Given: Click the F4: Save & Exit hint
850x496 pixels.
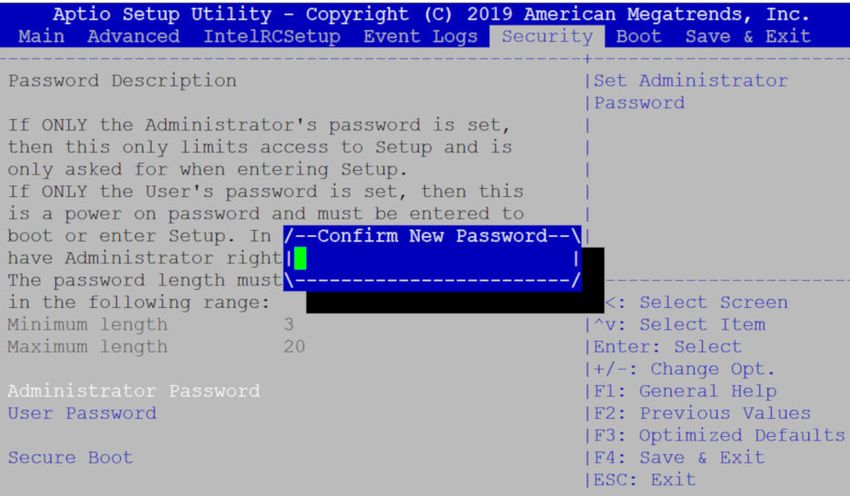Looking at the screenshot, I should [679, 458].
